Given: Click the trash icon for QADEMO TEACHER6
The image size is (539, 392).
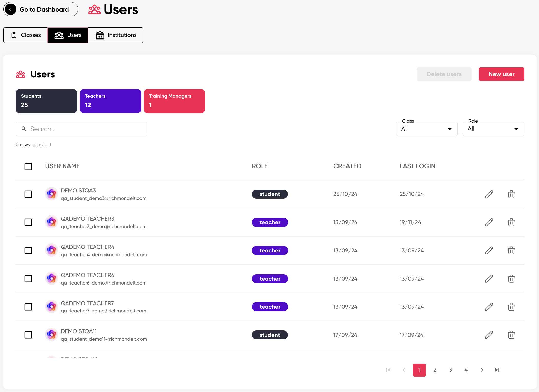Looking at the screenshot, I should click(511, 279).
